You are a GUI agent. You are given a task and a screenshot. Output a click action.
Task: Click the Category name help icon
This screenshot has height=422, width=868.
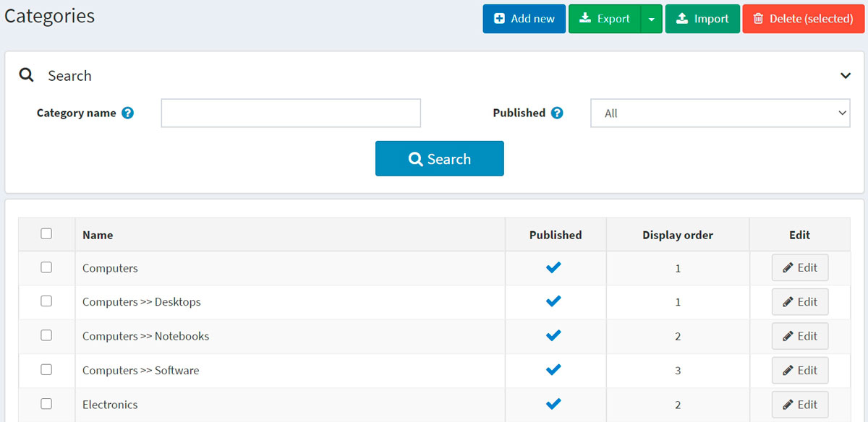pyautogui.click(x=128, y=113)
